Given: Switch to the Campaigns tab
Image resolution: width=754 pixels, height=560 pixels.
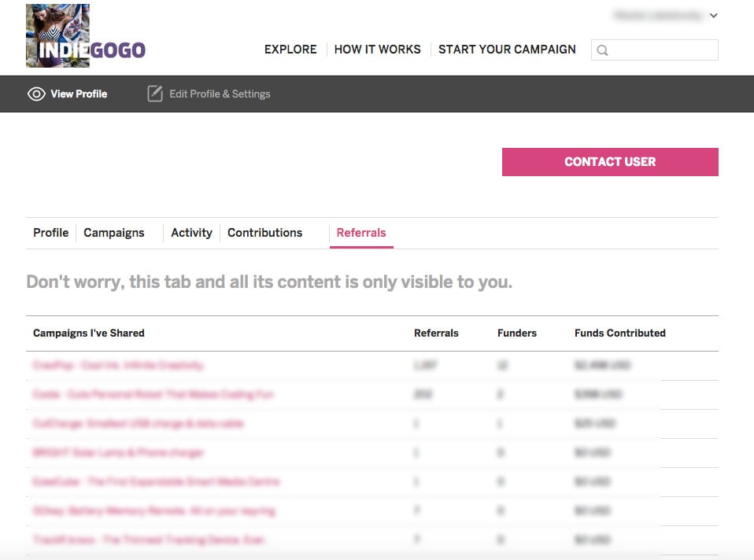Looking at the screenshot, I should pos(114,233).
